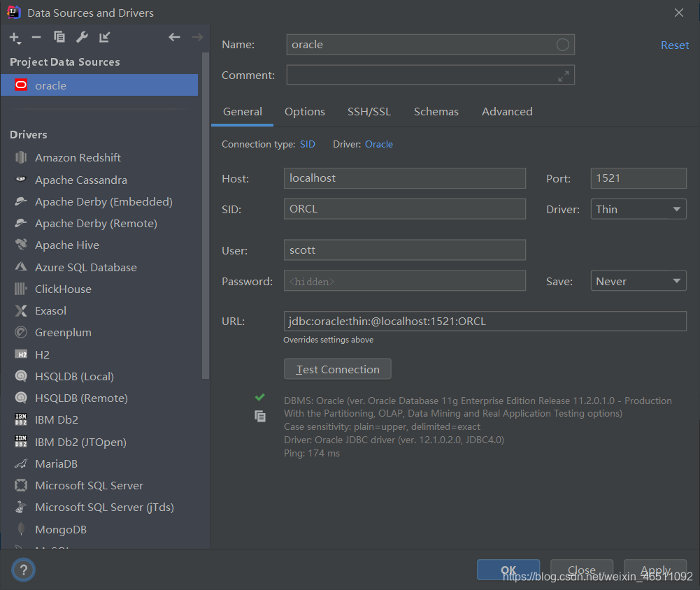700x590 pixels.
Task: Duplicate the selected data source
Action: click(59, 37)
